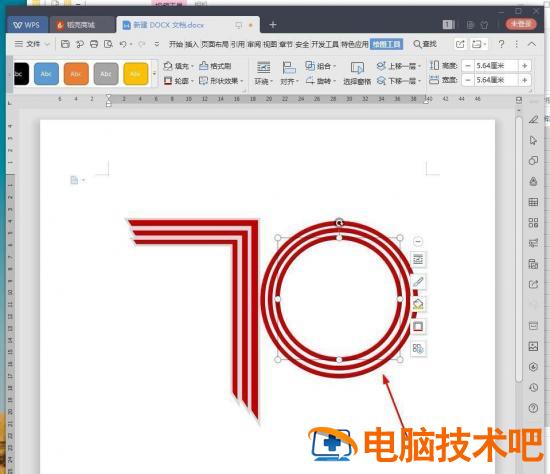Click the floating pen edit icon beside the circle
The image size is (550, 474).
[418, 282]
